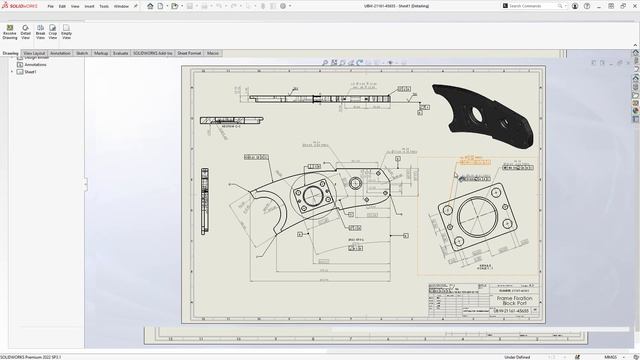This screenshot has width=640, height=360.
Task: Collapse the ribbon with the up chevron
Action: pos(635,45)
